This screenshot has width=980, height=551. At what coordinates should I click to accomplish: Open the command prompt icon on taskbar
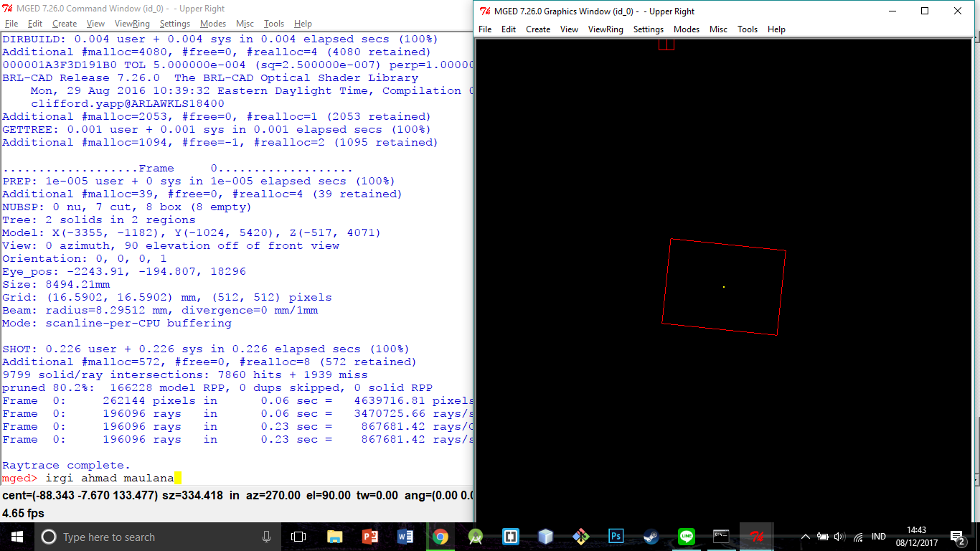pos(721,537)
